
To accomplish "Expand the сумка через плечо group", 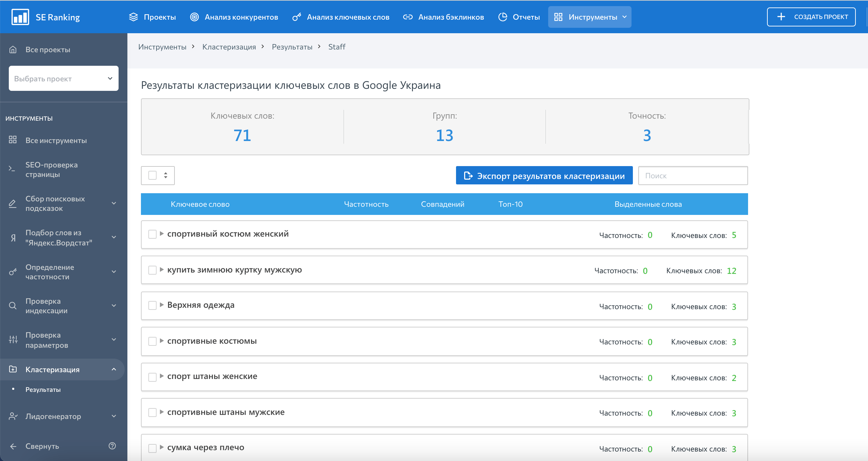I will [x=162, y=447].
